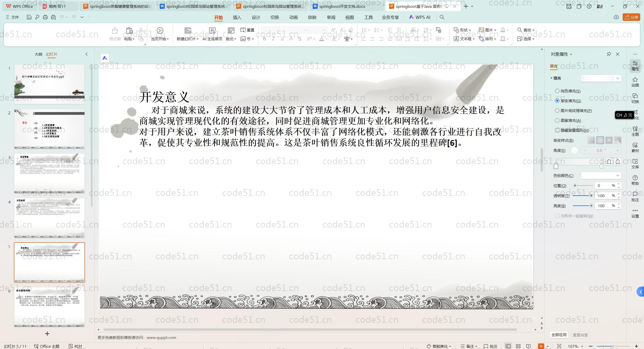The width and height of the screenshot is (644, 349).
Task: Pin the Object Properties panel
Action: click(x=609, y=54)
